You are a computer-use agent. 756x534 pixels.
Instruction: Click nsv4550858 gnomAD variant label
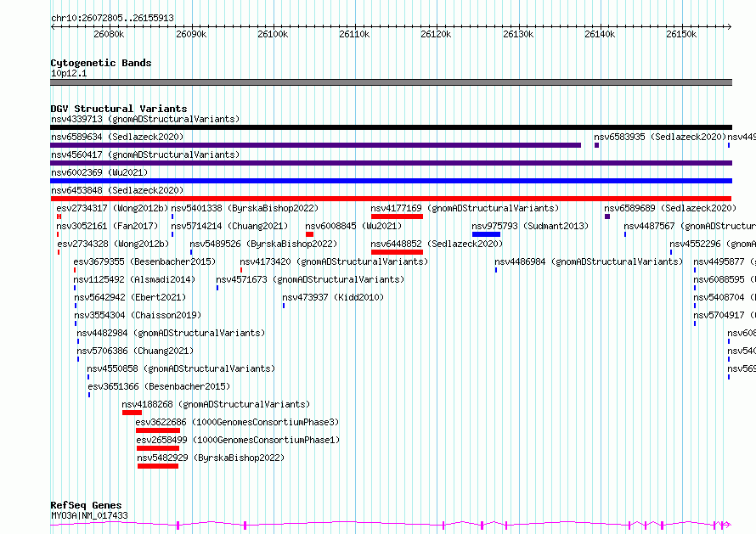point(181,368)
